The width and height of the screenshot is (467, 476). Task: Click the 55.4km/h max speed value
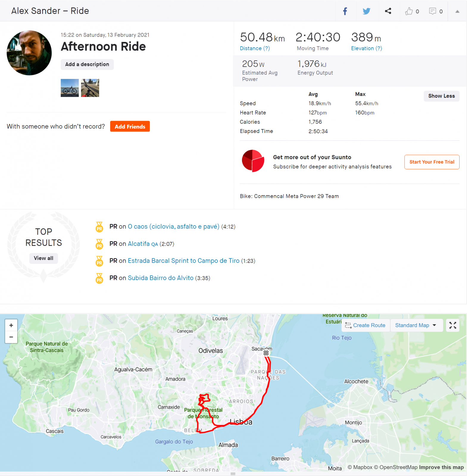coord(366,104)
